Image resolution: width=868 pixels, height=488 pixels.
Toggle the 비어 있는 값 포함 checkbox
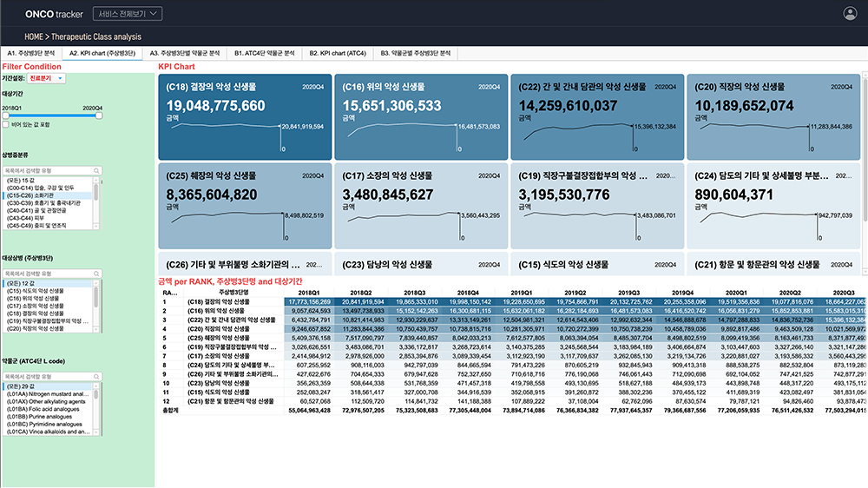pyautogui.click(x=5, y=125)
